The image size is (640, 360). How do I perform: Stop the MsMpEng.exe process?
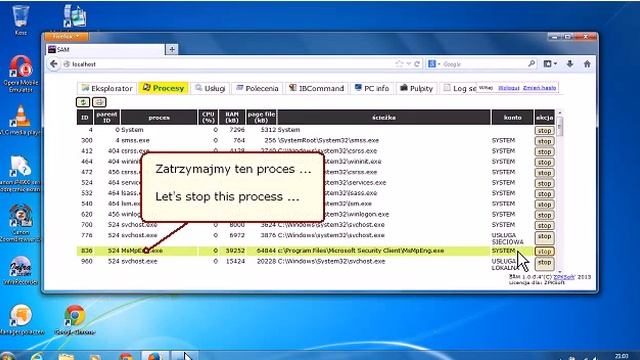pos(544,251)
